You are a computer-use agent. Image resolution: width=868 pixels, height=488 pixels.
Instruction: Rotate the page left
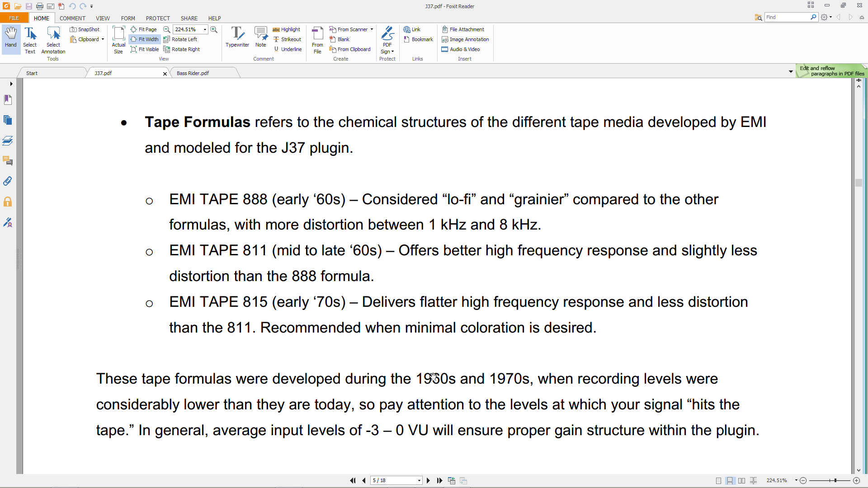180,39
